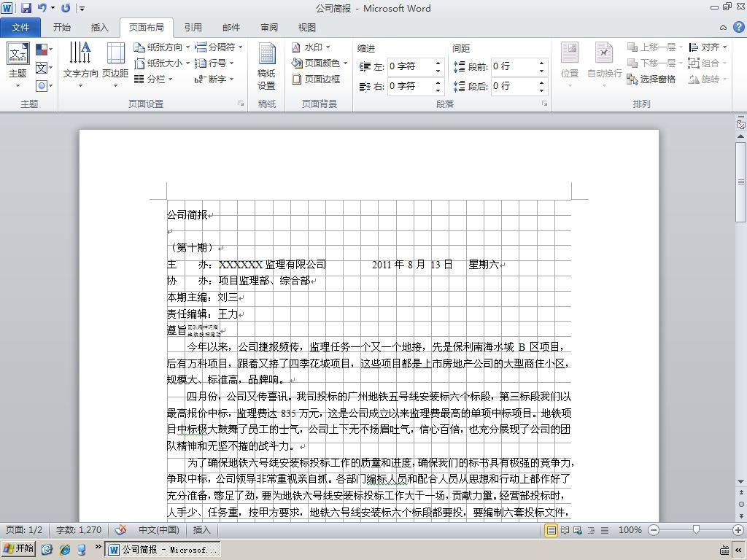Open theme colors dropdown
The width and height of the screenshot is (747, 560).
tap(44, 50)
